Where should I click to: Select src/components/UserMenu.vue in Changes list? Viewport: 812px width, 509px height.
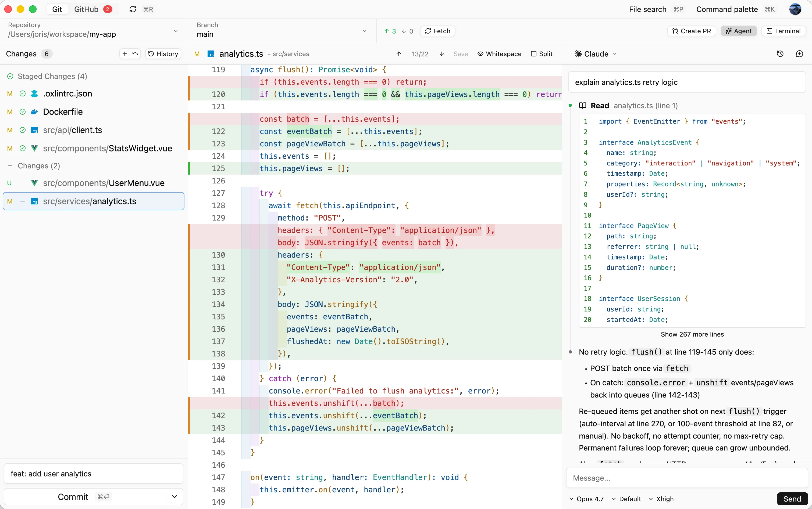[93, 183]
